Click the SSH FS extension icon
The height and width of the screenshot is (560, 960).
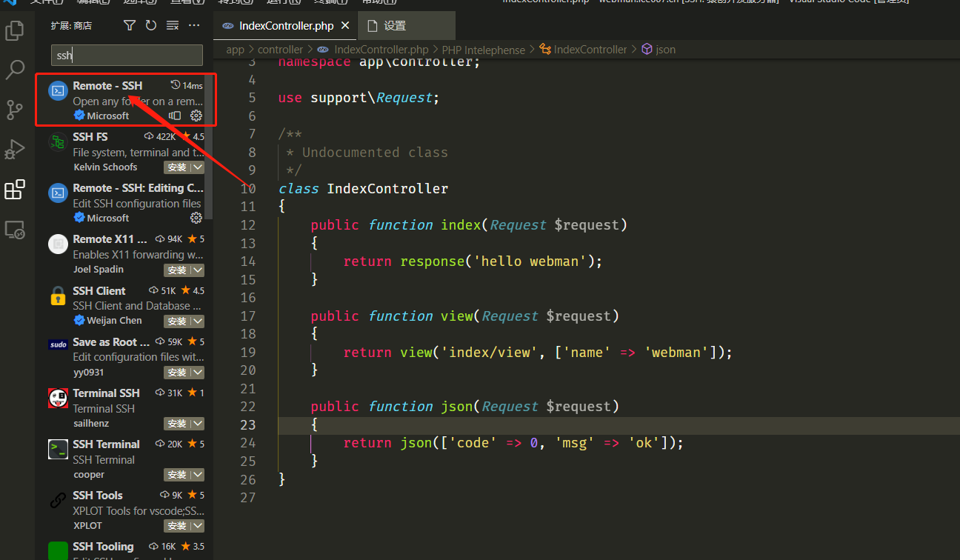[x=58, y=142]
